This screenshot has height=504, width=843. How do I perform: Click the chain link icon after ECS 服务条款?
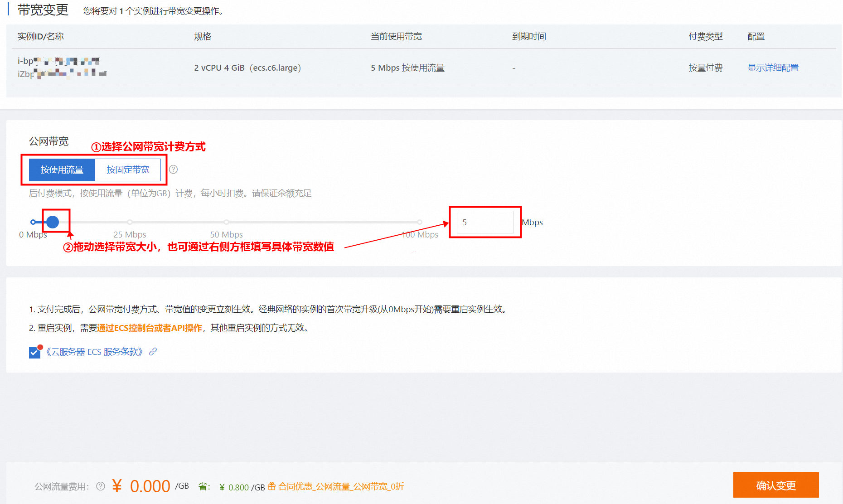(x=153, y=352)
